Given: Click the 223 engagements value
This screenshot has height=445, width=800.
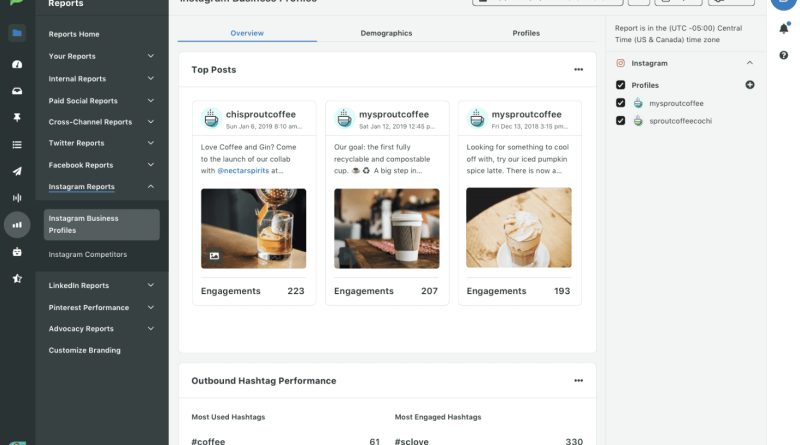Looking at the screenshot, I should tap(296, 291).
